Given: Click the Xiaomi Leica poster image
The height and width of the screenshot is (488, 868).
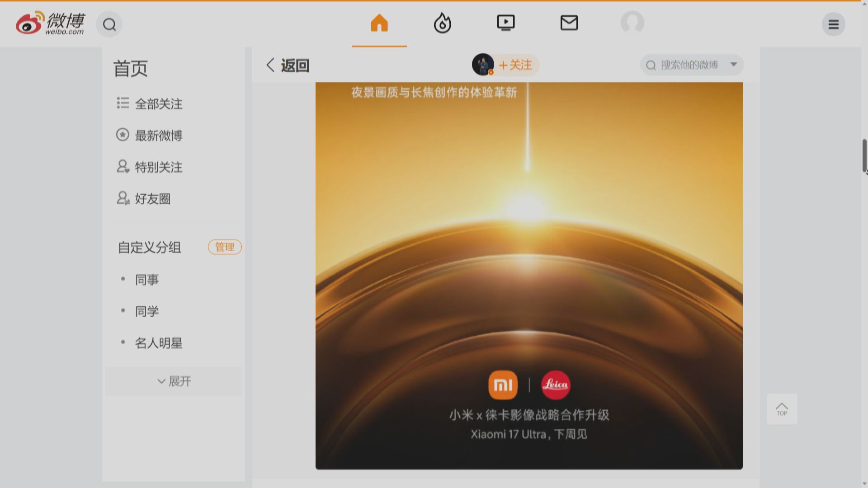Looking at the screenshot, I should 528,276.
